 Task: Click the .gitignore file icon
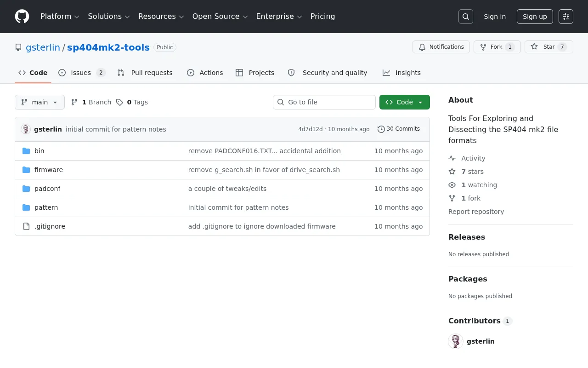26,226
